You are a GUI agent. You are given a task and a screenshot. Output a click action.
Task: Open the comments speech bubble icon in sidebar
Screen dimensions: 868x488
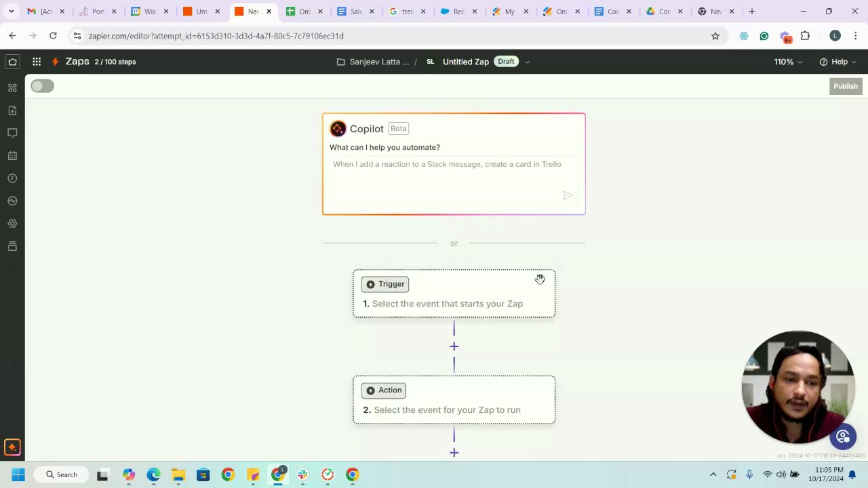click(x=12, y=133)
